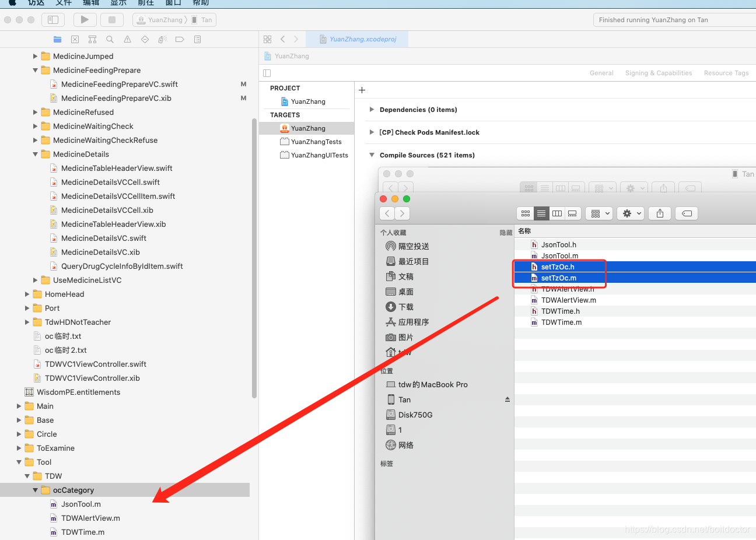756x540 pixels.
Task: Select the YuanZhang.xcodeproj editor tab
Action: pyautogui.click(x=358, y=39)
